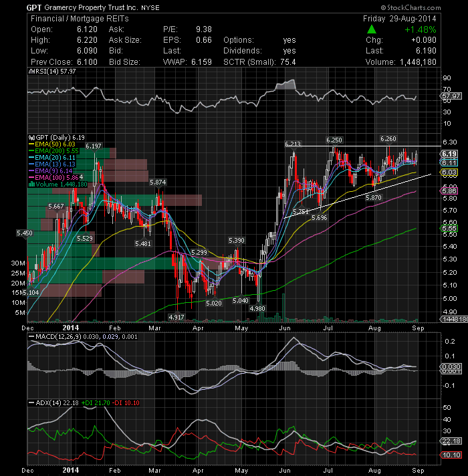Click the ADX 22.18 axis tag
Screen dimensions: 468x476
coord(451,441)
